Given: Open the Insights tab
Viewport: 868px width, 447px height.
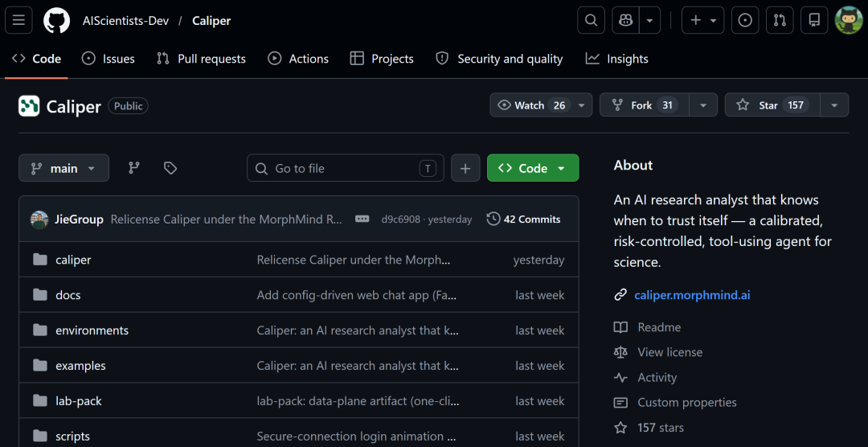Looking at the screenshot, I should (x=616, y=59).
